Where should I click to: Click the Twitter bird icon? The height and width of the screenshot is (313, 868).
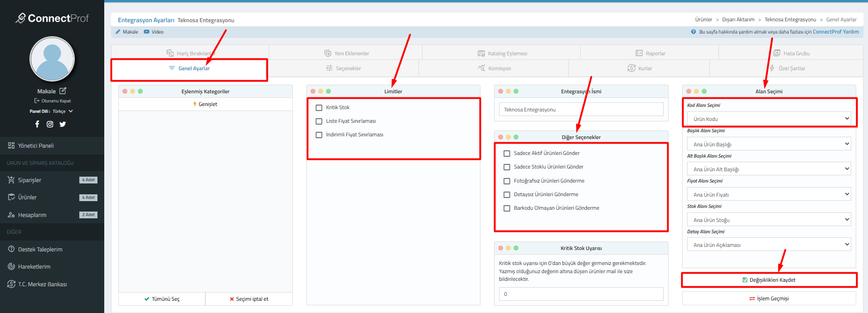pyautogui.click(x=63, y=124)
